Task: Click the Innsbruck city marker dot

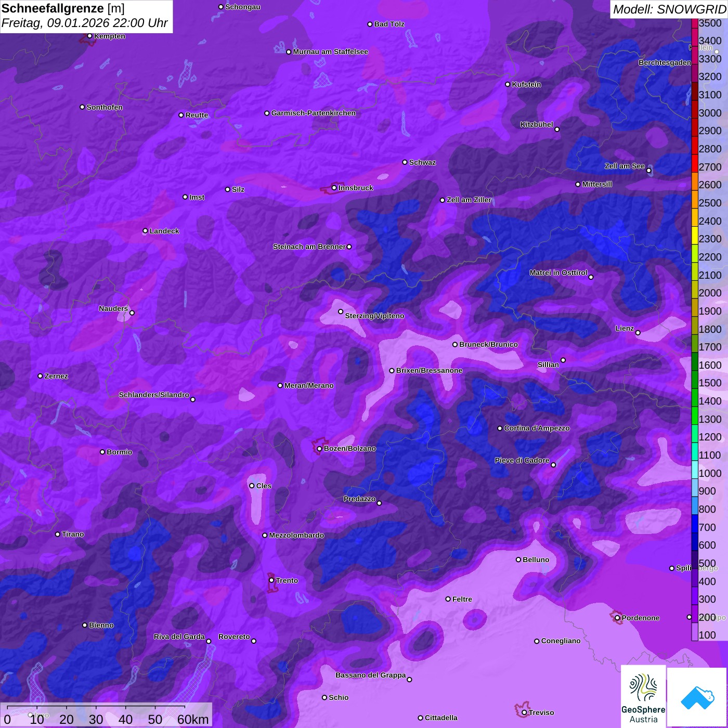Action: tap(334, 188)
